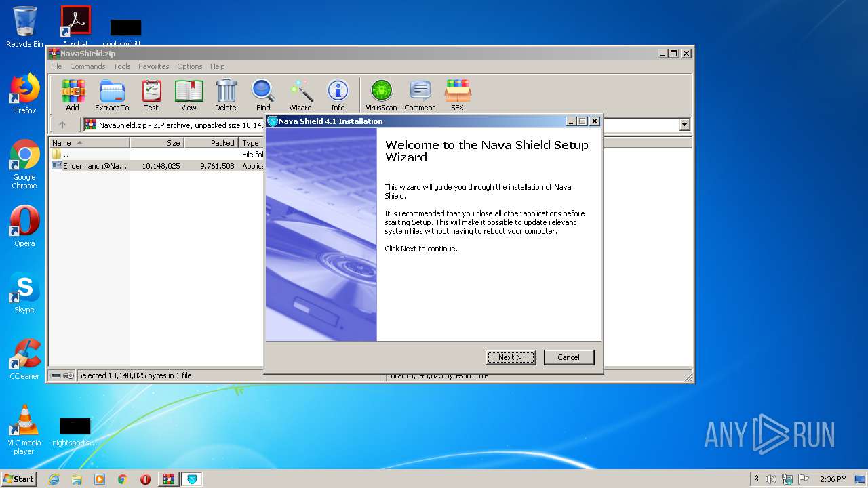The height and width of the screenshot is (488, 868).
Task: Click the Chrome taskbar icon
Action: tap(122, 479)
